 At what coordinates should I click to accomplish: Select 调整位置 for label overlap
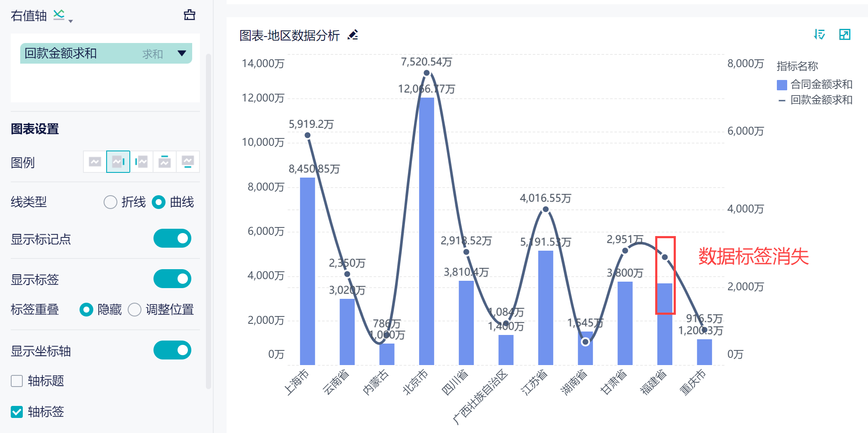click(135, 310)
